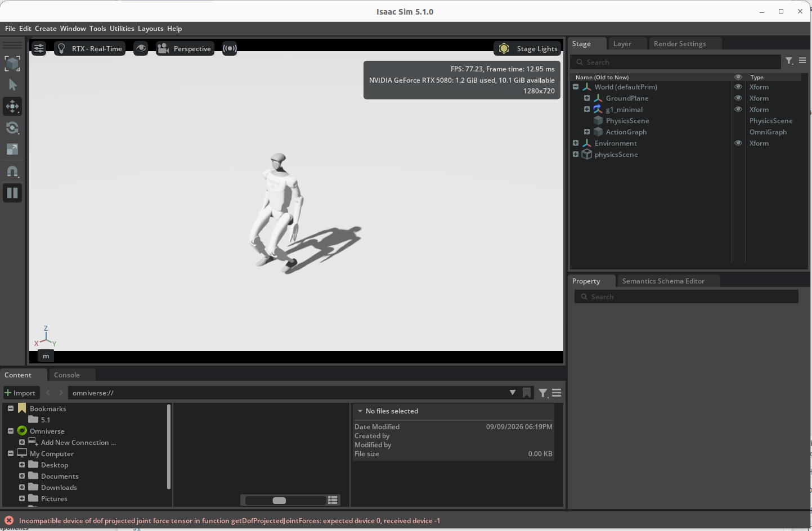Activate the Scale tool
Viewport: 812px width, 531px height.
click(x=12, y=149)
